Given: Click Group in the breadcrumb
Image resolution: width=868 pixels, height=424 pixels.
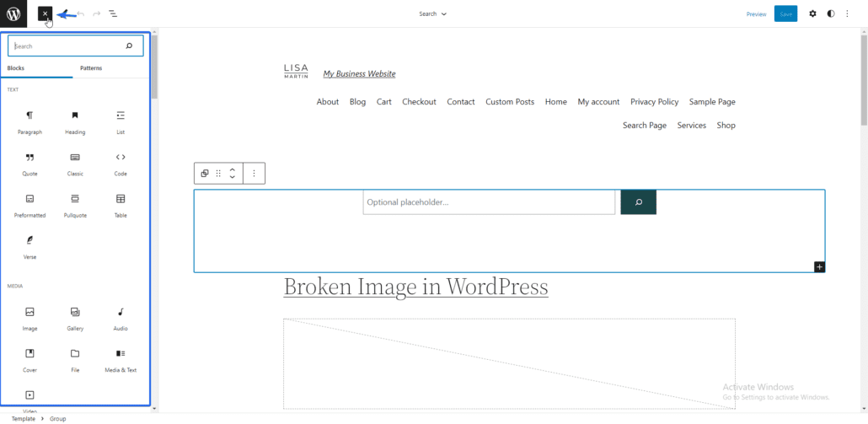Looking at the screenshot, I should 57,419.
